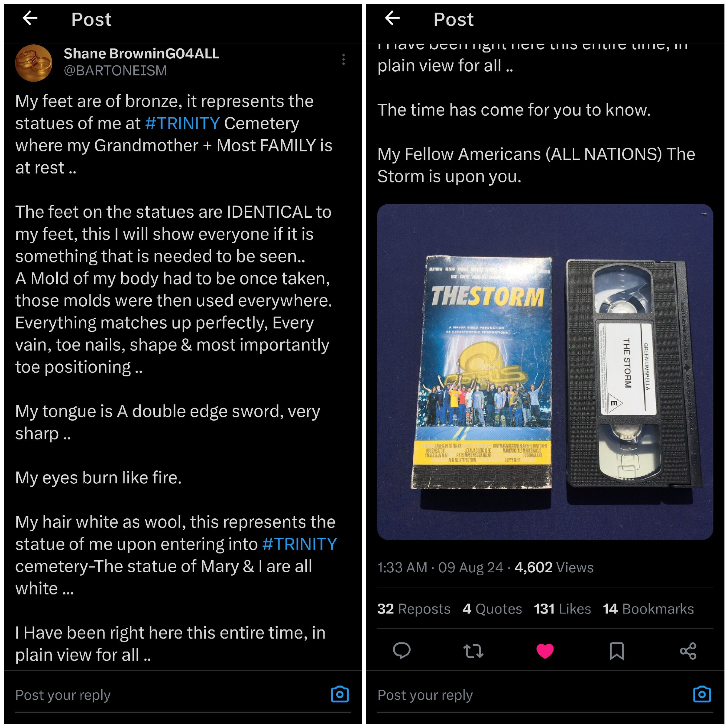Viewport: 728px width, 728px height.
Task: Toggle the pink heart like button
Action: pos(545,651)
